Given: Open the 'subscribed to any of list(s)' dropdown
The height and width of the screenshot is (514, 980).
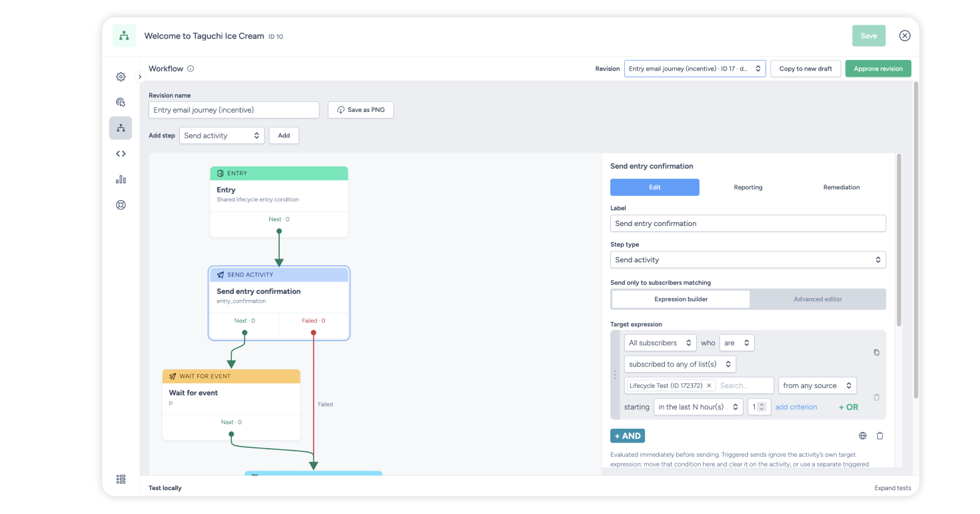Looking at the screenshot, I should [x=680, y=364].
